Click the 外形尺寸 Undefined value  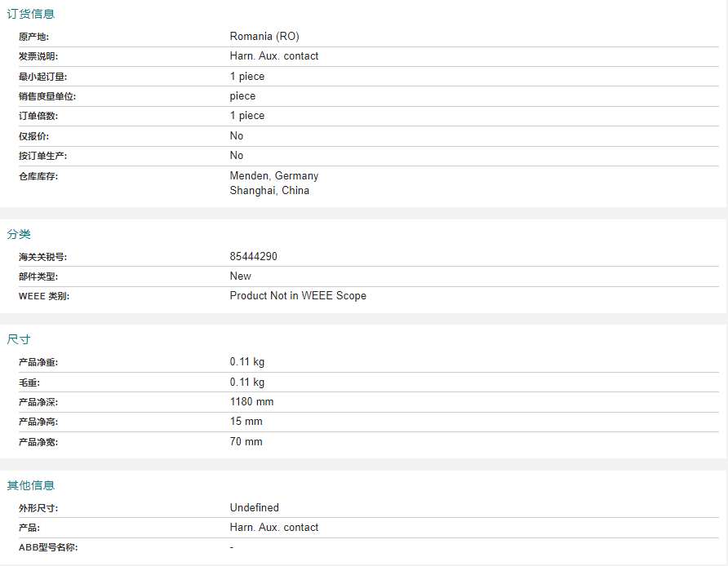pyautogui.click(x=254, y=508)
